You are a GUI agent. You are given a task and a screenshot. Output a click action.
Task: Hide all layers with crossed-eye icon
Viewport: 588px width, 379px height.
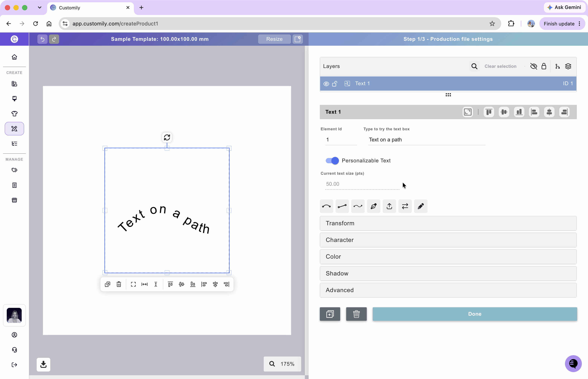tap(534, 66)
